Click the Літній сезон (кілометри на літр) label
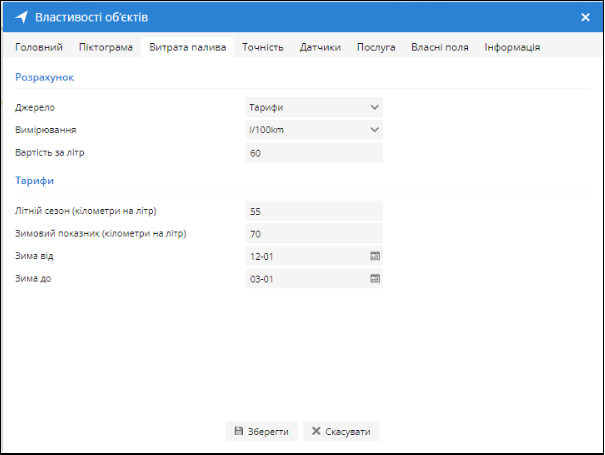 [86, 211]
